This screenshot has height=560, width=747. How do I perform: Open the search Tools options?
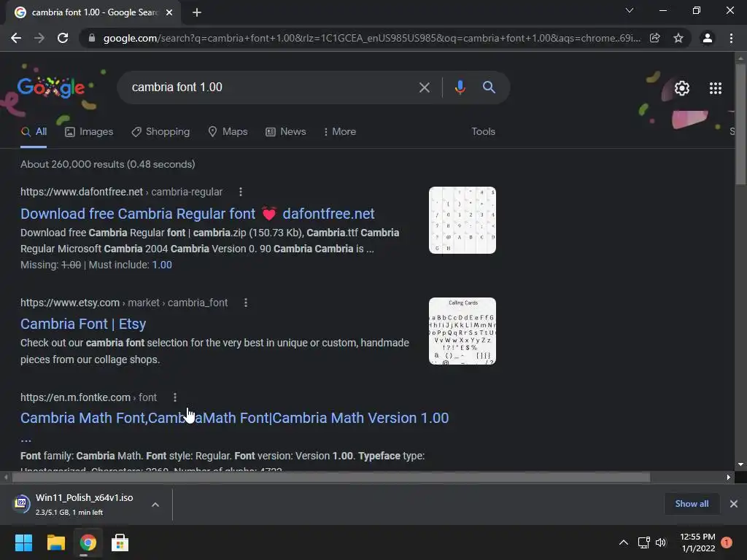483,131
